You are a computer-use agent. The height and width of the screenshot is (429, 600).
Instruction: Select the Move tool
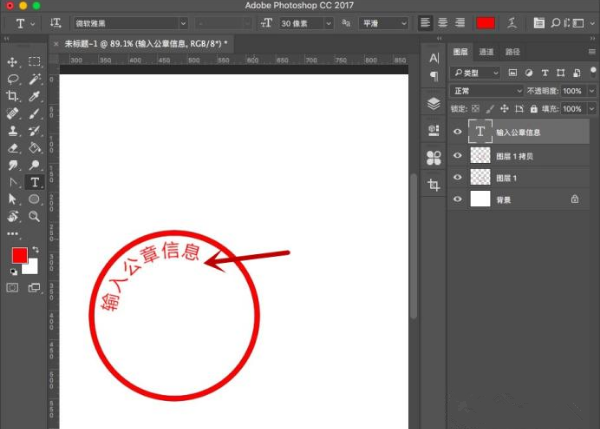point(13,61)
